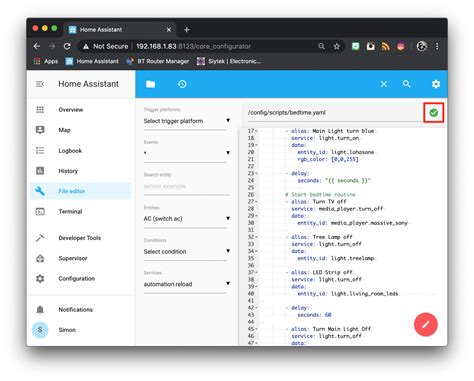Screen dimensions: 474x381
Task: Open a new browser tab
Action: point(187,30)
